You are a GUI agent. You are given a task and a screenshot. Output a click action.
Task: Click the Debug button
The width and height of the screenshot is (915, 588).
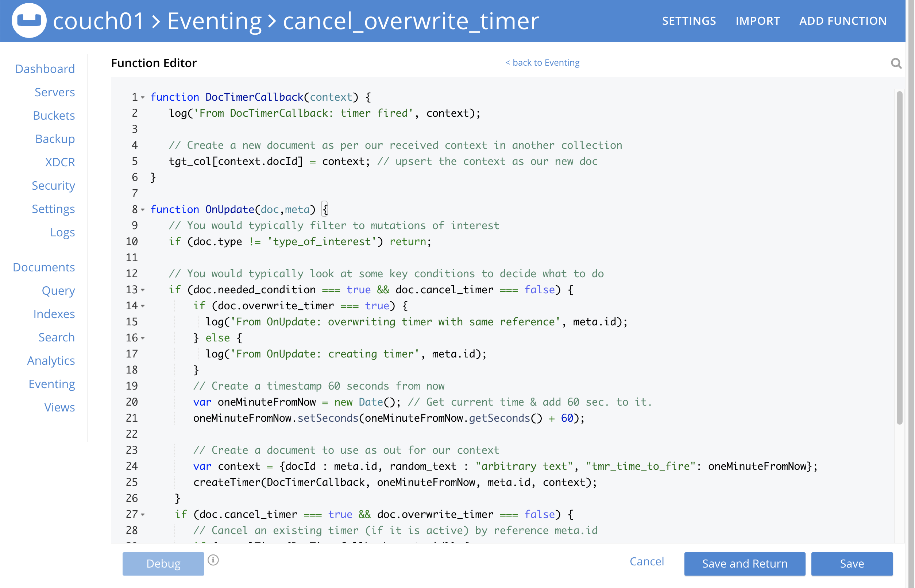point(163,564)
